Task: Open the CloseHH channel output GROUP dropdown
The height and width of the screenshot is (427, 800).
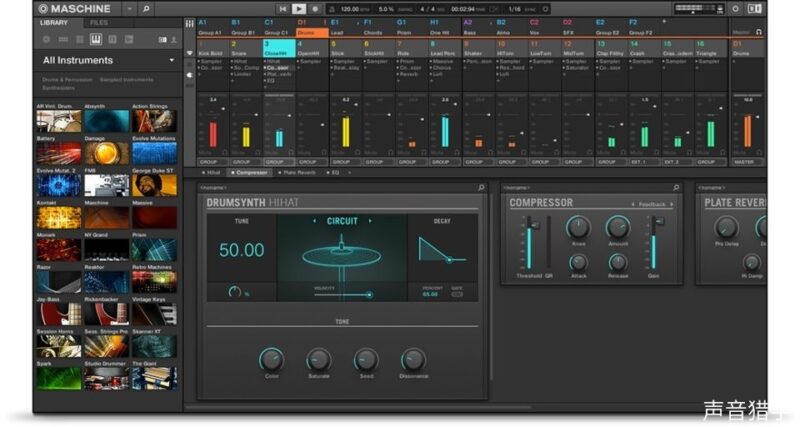Action: (279, 162)
